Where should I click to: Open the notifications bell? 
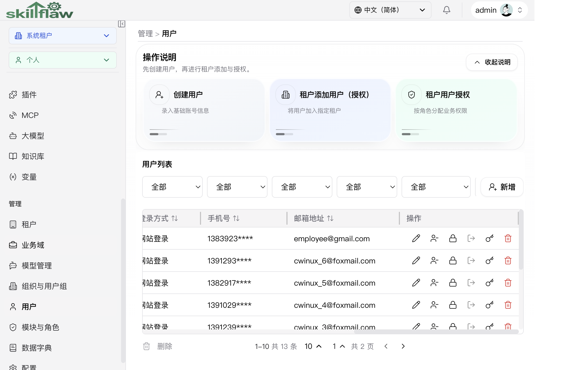[x=446, y=10]
